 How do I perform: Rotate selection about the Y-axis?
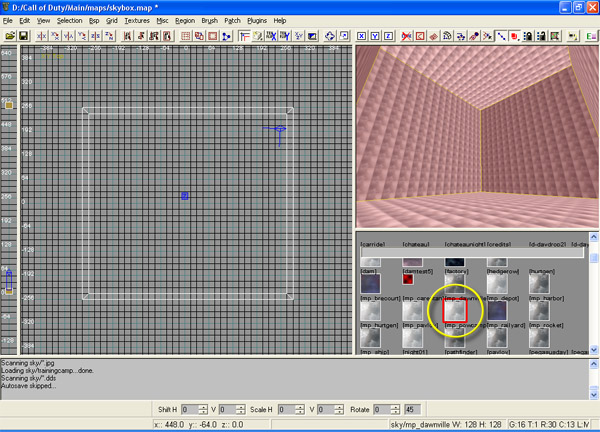tap(82, 36)
